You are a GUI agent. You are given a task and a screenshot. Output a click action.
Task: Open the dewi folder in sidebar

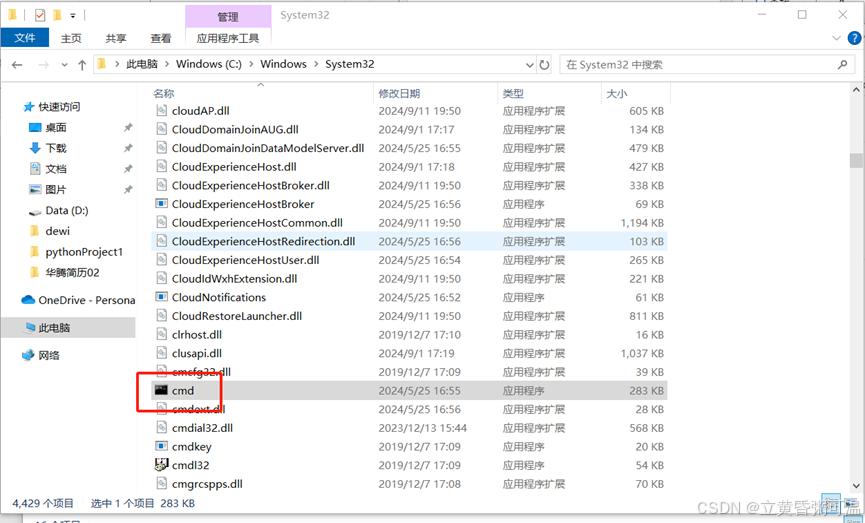point(57,231)
